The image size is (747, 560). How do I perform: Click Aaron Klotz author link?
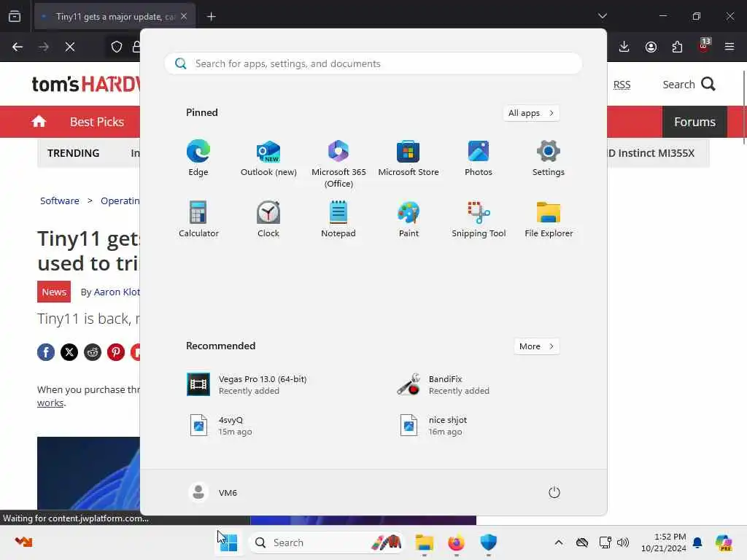tap(117, 292)
